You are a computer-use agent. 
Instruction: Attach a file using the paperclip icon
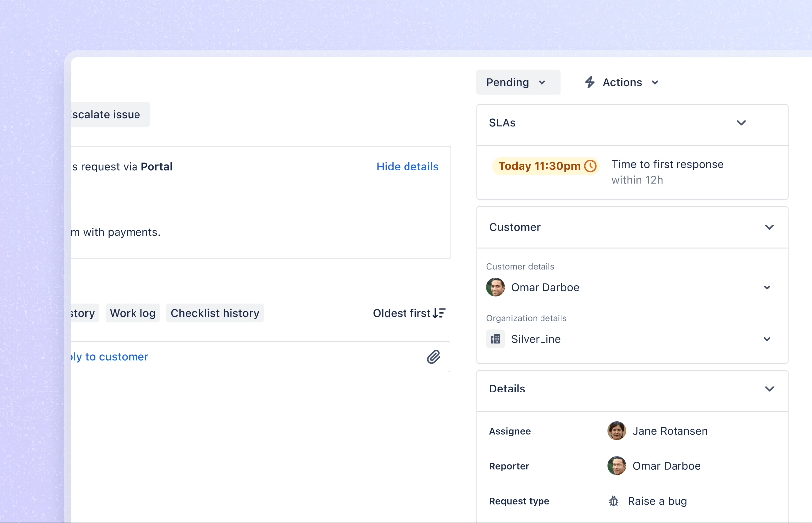433,357
